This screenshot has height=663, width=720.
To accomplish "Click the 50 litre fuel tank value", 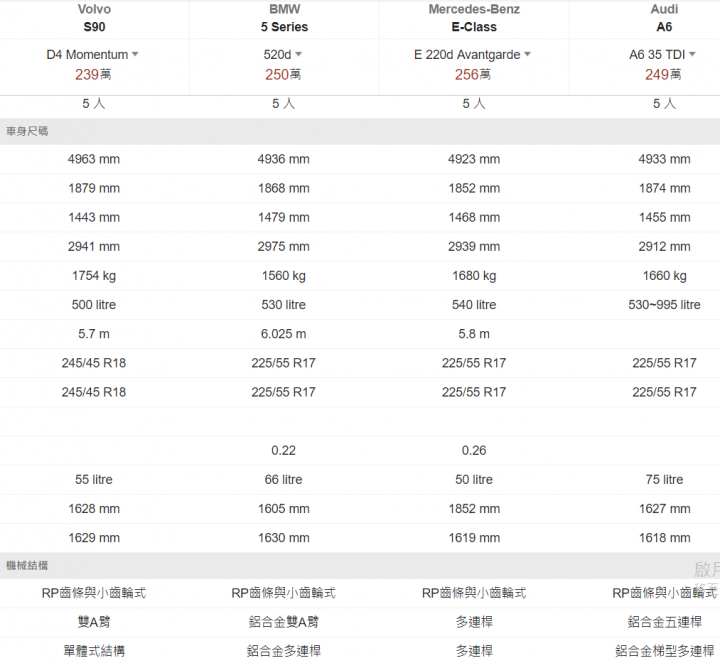I will (x=474, y=480).
